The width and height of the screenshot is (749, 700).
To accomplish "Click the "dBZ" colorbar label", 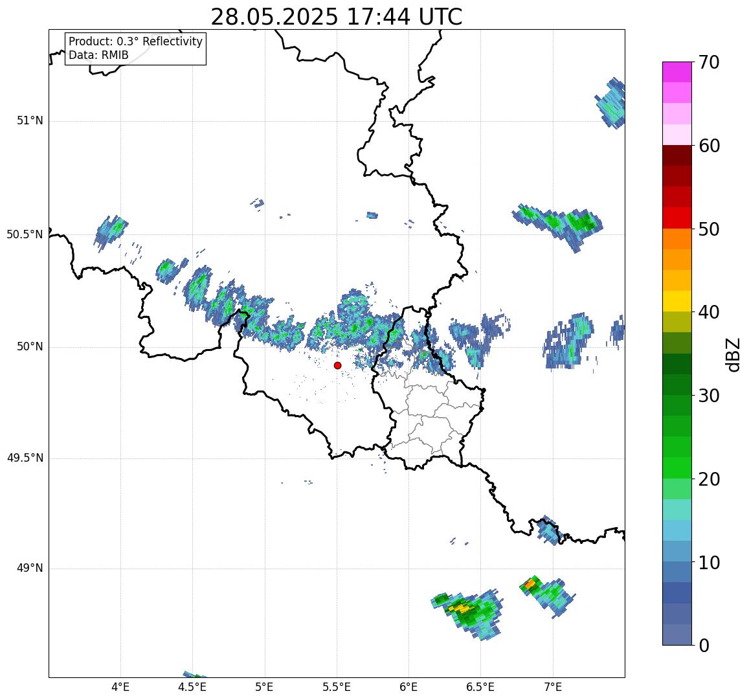I will pyautogui.click(x=732, y=354).
